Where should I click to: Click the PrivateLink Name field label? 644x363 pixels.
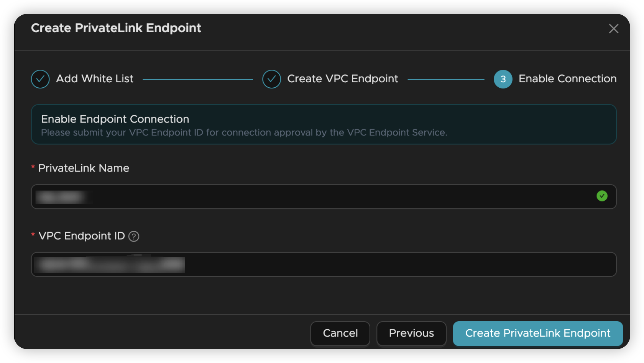(x=84, y=168)
